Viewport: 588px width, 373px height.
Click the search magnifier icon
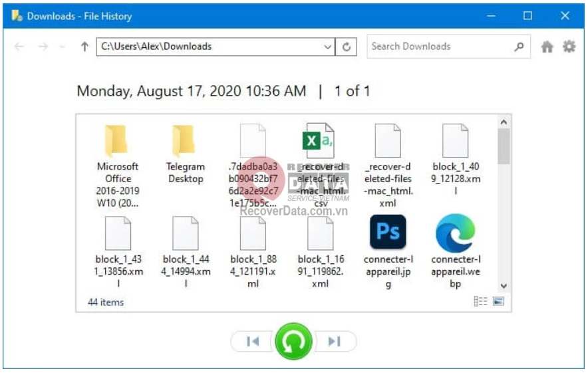point(519,47)
